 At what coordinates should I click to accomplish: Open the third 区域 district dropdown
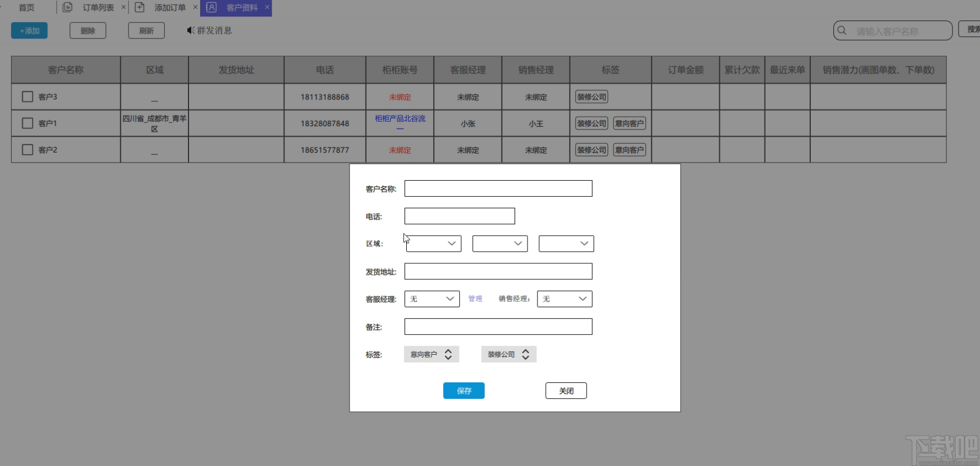(x=566, y=243)
